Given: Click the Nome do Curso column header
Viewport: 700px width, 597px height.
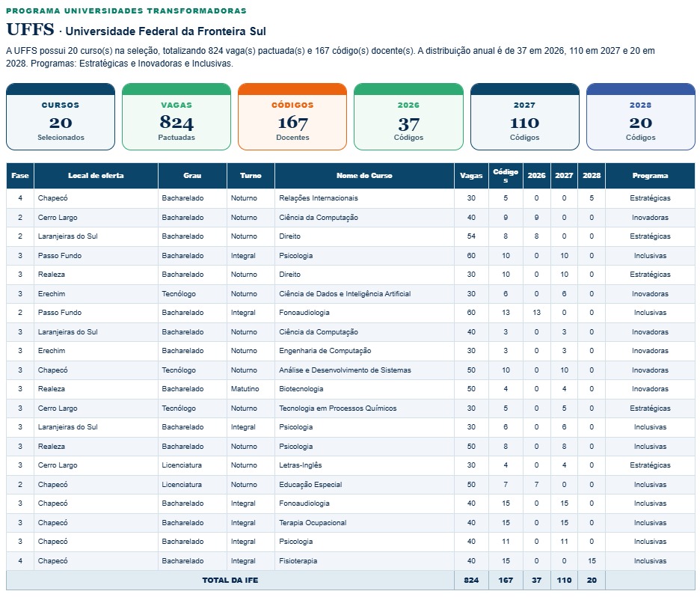Looking at the screenshot, I should pos(364,176).
